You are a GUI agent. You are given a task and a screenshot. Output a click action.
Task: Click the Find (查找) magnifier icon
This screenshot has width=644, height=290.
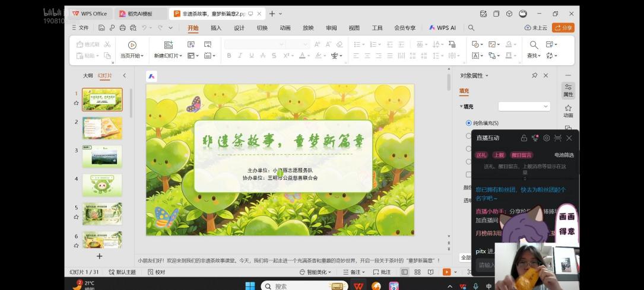click(x=534, y=45)
